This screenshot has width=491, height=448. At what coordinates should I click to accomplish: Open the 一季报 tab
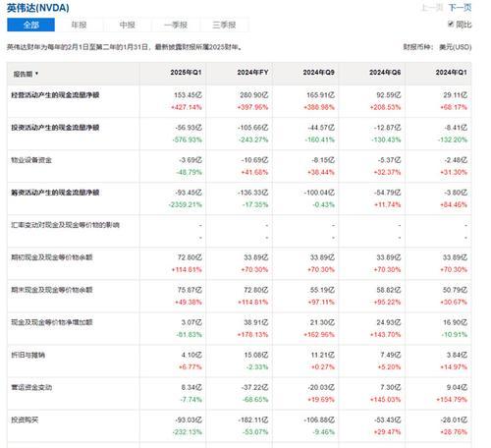pyautogui.click(x=176, y=25)
